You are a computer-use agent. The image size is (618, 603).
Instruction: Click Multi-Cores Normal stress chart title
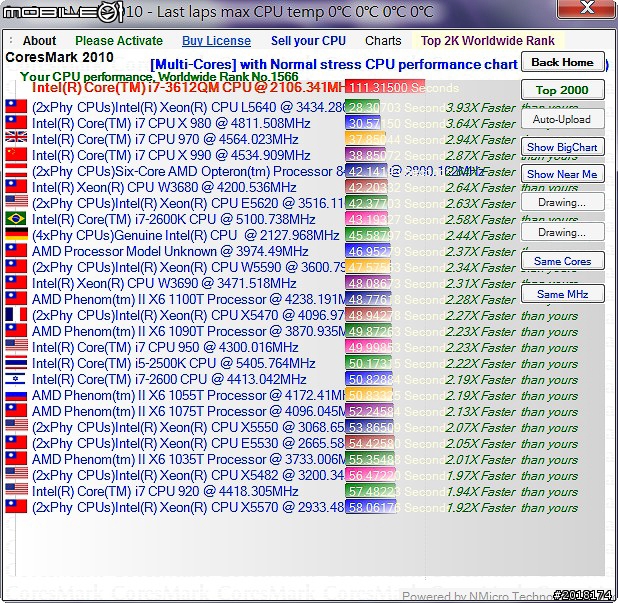coord(334,64)
